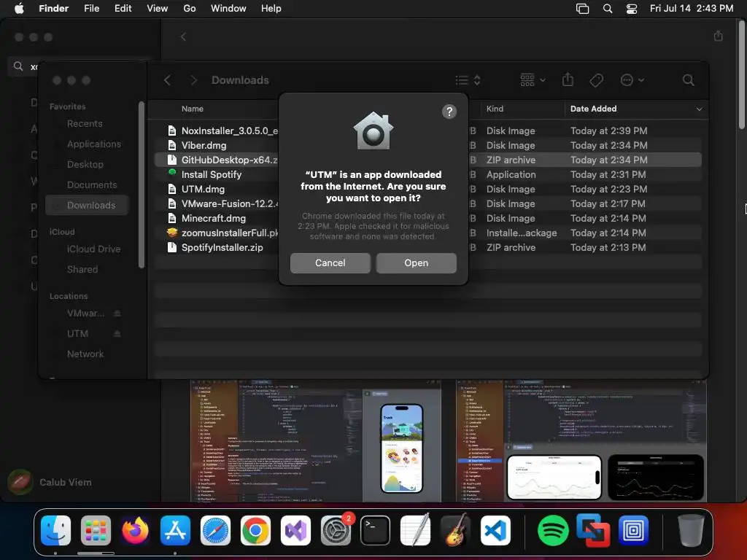Go forward in Downloads Finder window

(193, 80)
